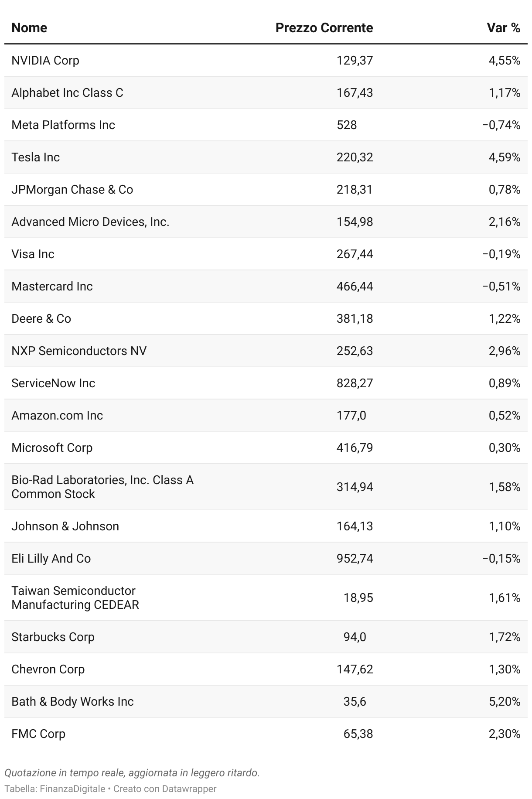Click the FinanzaDigitale table source text

[x=55, y=789]
